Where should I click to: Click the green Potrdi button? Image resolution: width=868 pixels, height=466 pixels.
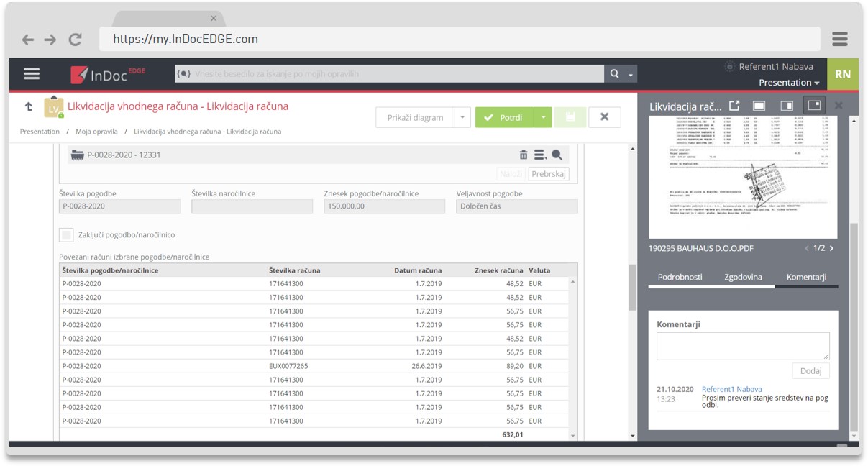coord(503,117)
